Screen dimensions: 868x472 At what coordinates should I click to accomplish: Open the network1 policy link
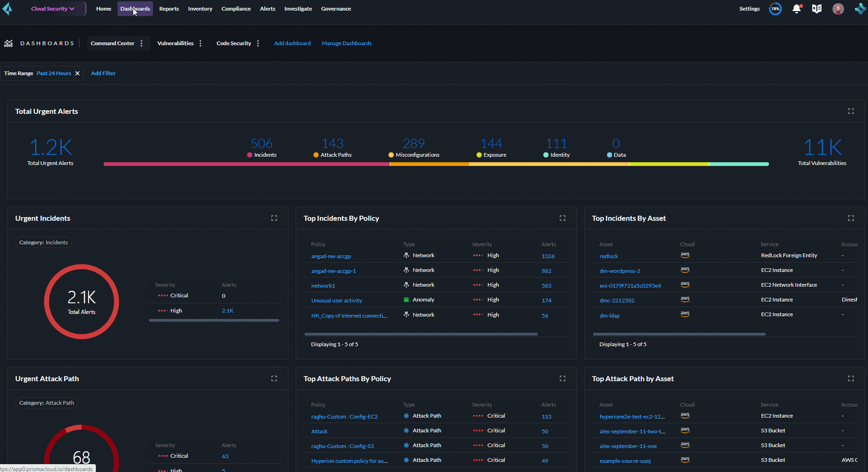tap(323, 286)
